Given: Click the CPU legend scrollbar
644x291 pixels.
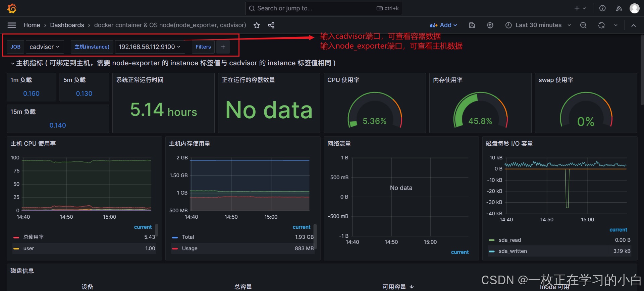Looking at the screenshot, I should tap(157, 230).
